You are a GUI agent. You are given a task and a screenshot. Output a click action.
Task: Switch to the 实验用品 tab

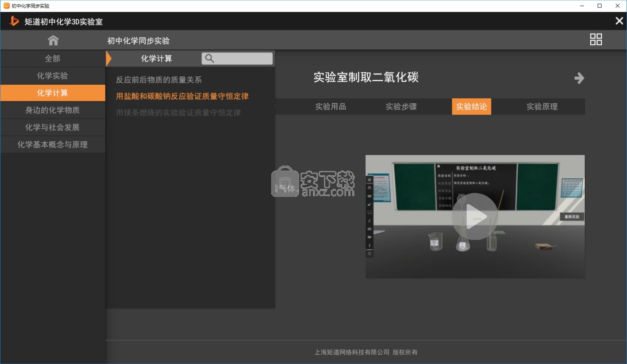331,106
